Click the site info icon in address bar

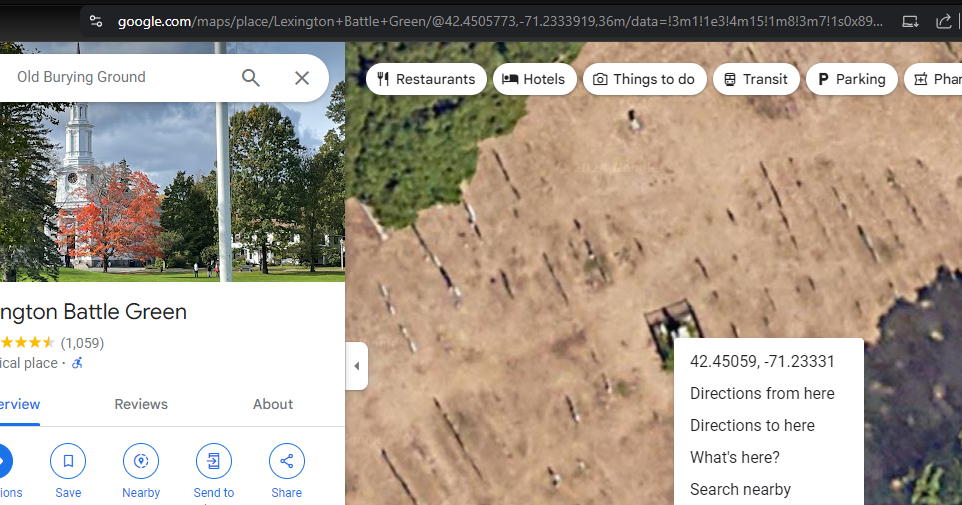pyautogui.click(x=95, y=21)
